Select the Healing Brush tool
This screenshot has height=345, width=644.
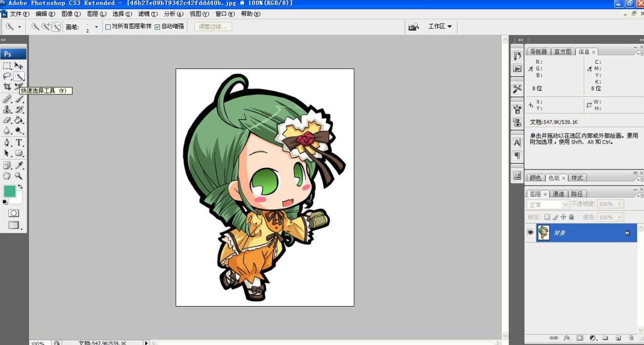click(x=7, y=99)
